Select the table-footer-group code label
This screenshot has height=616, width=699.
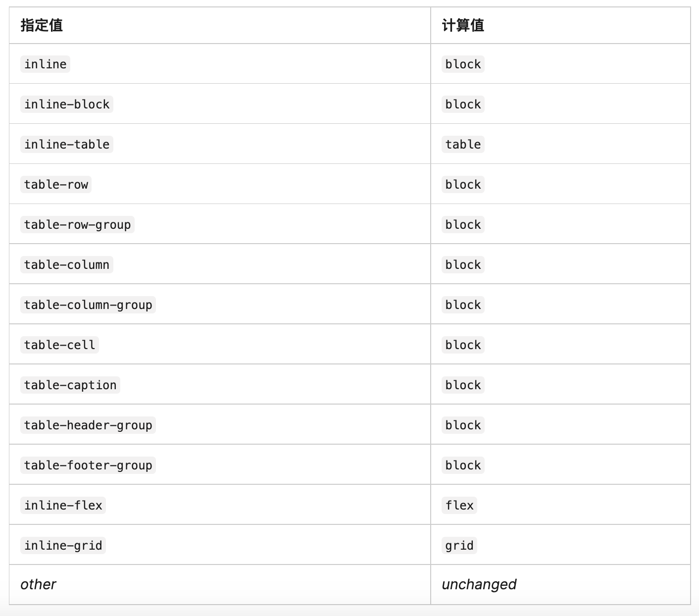[x=88, y=465]
